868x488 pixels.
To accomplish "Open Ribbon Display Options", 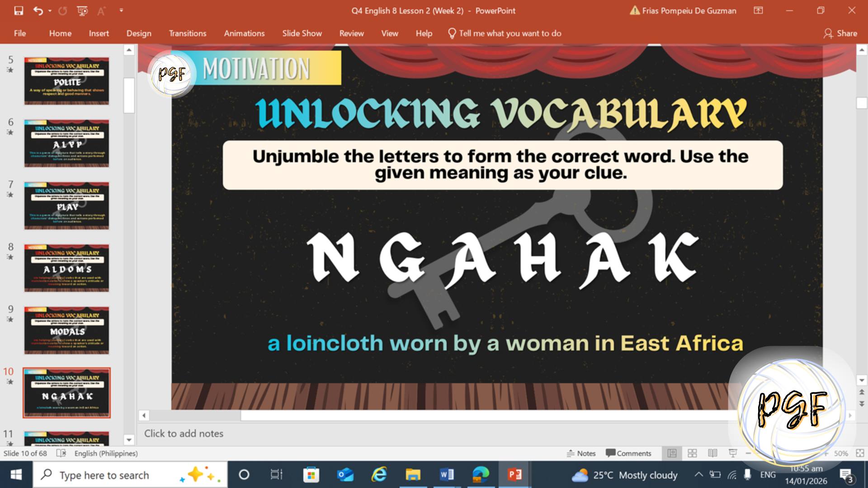I will (x=758, y=10).
